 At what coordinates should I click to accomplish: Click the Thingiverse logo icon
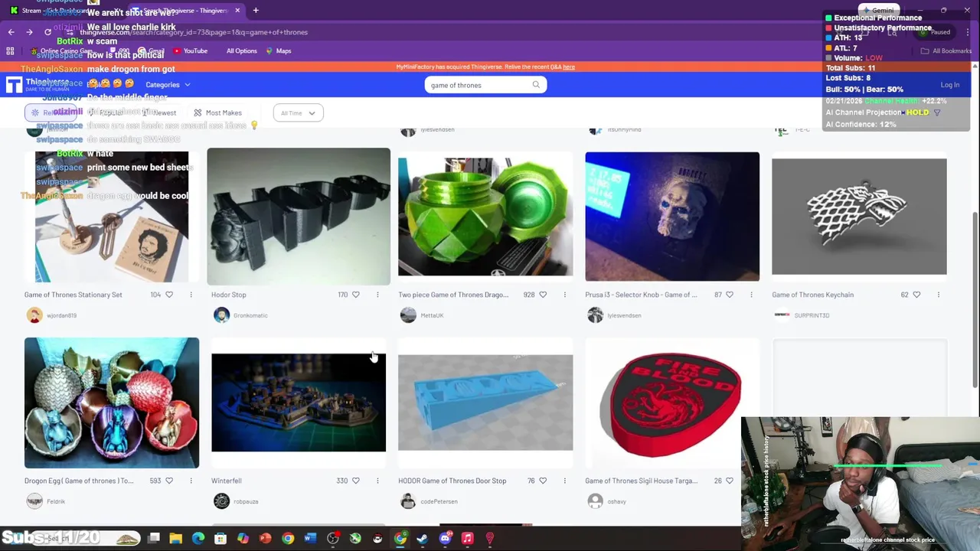pyautogui.click(x=14, y=85)
